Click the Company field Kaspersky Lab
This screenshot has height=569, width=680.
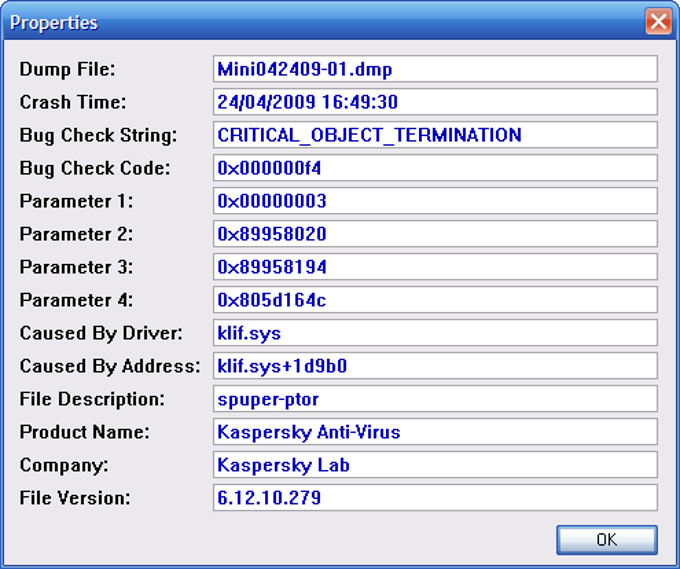[x=435, y=464]
